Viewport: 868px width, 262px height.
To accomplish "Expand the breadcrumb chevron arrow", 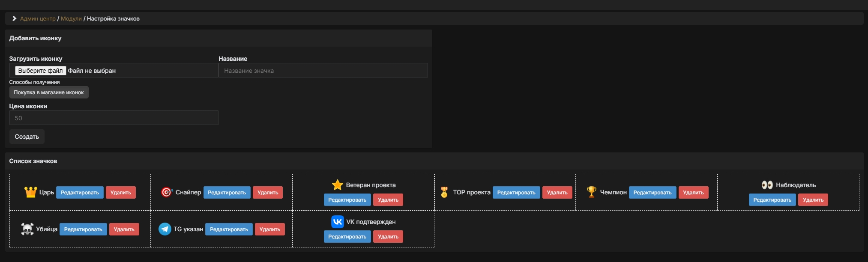I will [14, 18].
